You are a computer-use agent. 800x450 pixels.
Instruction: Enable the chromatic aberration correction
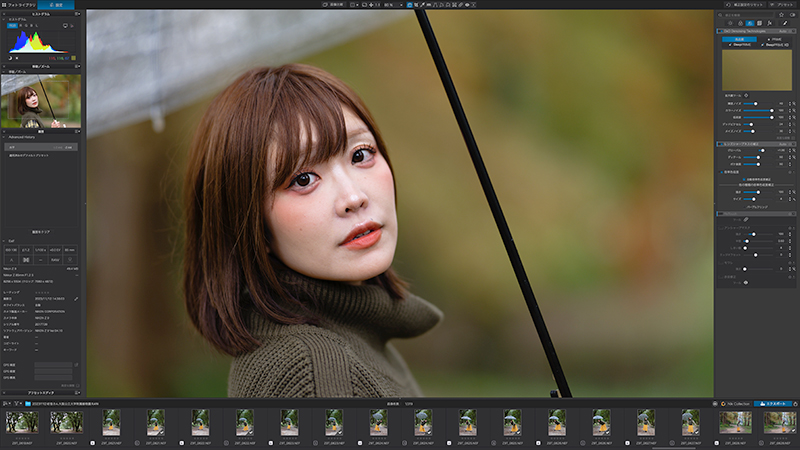tap(721, 172)
